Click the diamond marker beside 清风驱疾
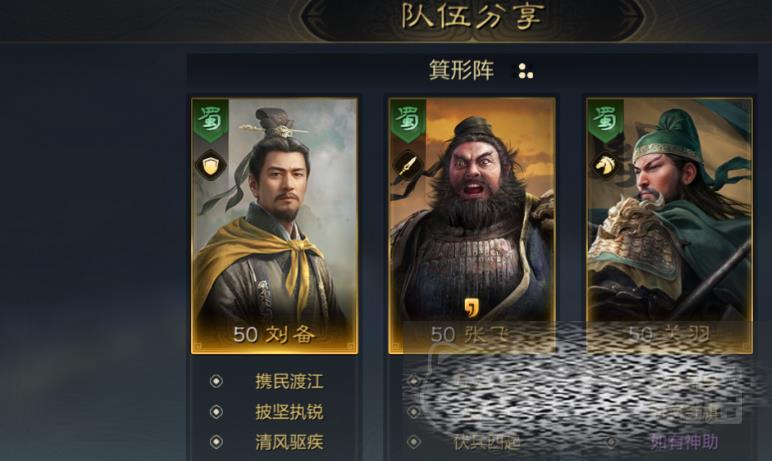Image resolution: width=772 pixels, height=461 pixels. coord(216,442)
